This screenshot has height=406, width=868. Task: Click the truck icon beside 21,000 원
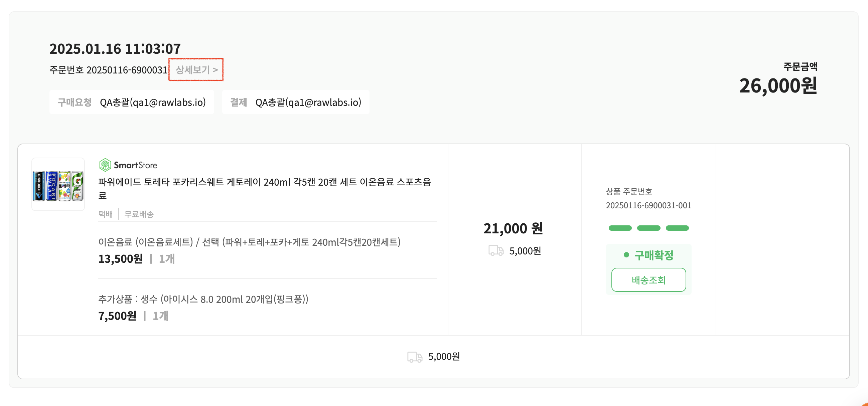[496, 250]
